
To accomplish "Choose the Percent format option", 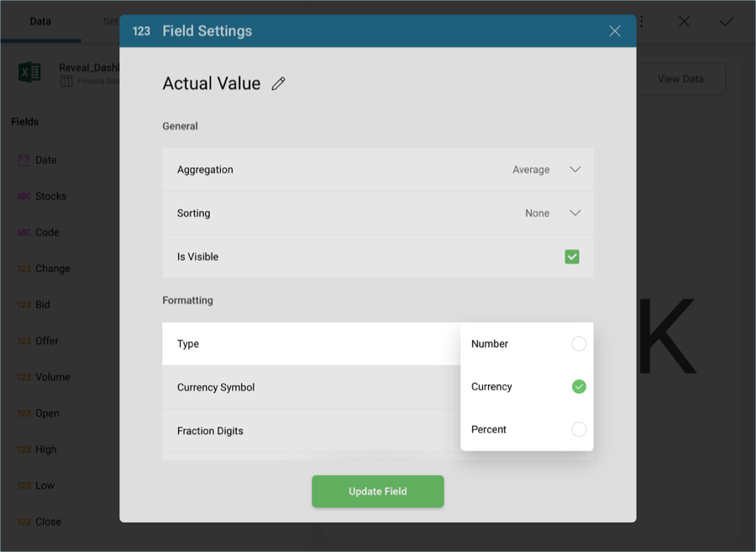I will (579, 429).
